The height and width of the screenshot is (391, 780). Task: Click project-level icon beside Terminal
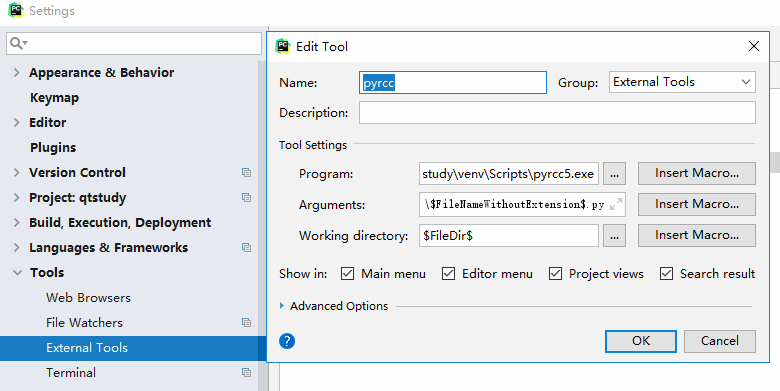point(246,373)
